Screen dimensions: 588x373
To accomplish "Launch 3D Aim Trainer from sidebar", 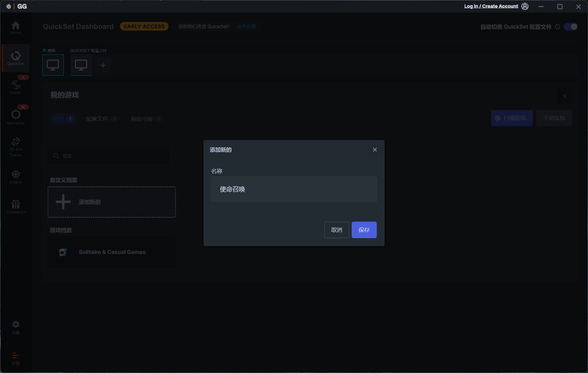I will pos(16,146).
